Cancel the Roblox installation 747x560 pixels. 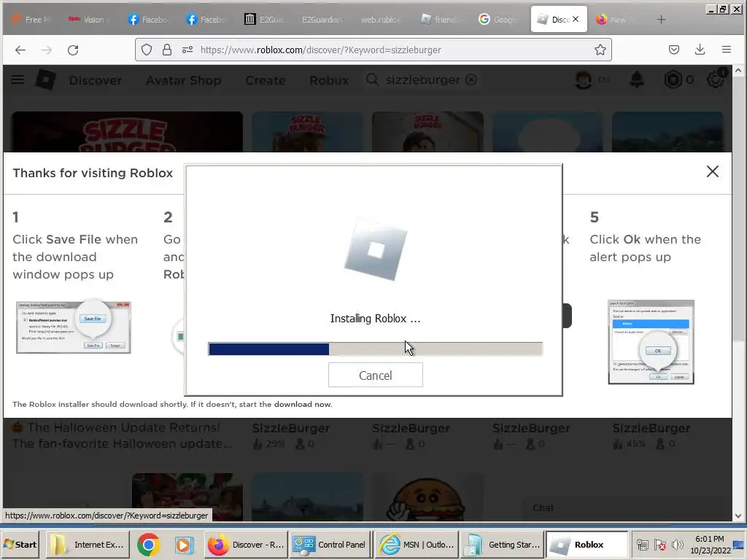376,376
